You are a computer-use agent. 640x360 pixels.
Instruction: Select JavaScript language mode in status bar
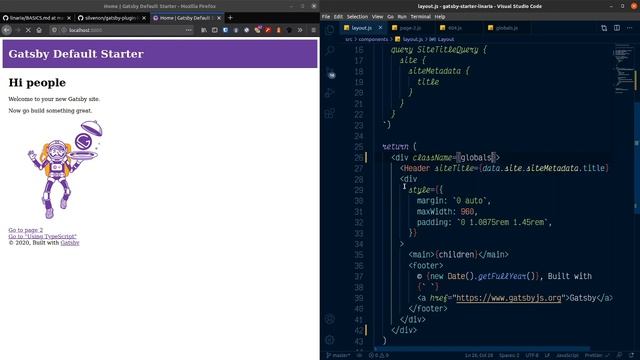coord(567,356)
